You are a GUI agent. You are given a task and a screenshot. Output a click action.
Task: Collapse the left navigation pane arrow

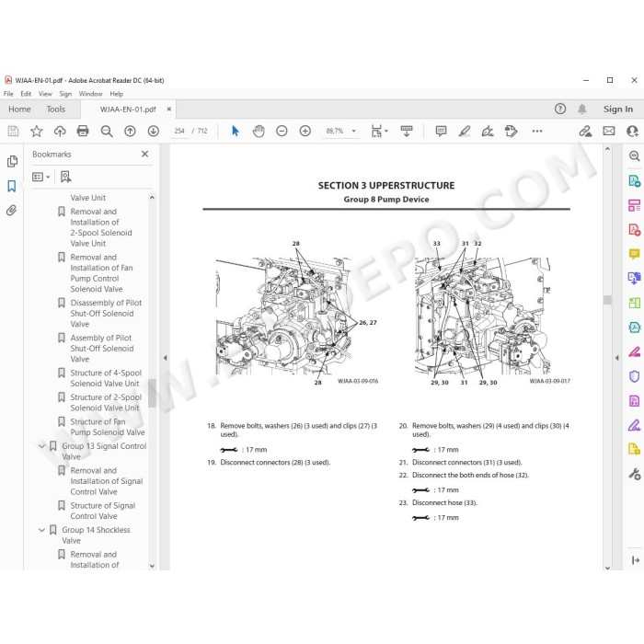165,358
